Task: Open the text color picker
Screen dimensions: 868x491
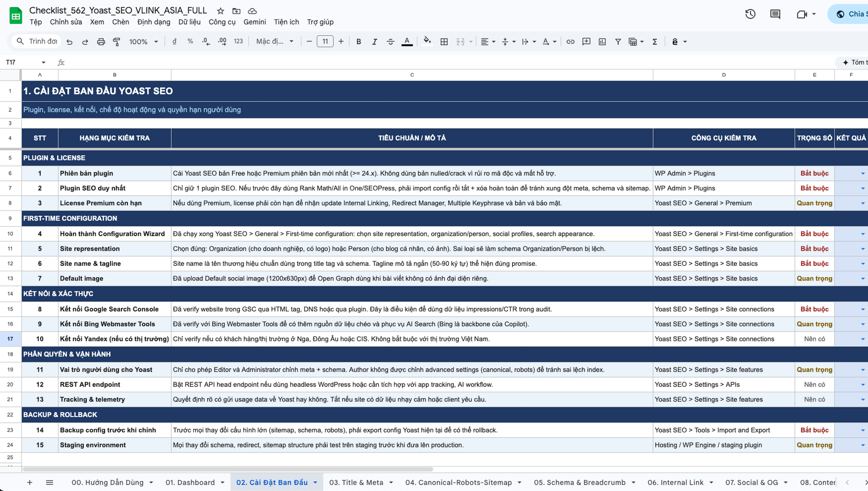Action: tap(407, 41)
